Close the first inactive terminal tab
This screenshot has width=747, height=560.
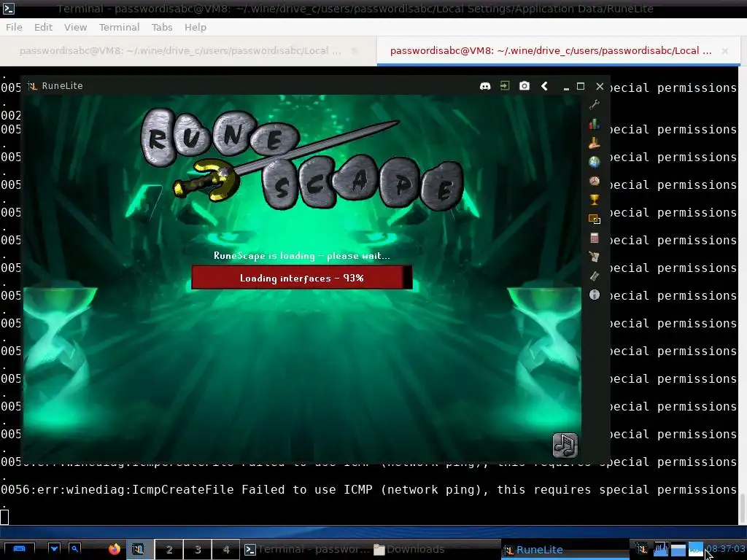[x=355, y=50]
